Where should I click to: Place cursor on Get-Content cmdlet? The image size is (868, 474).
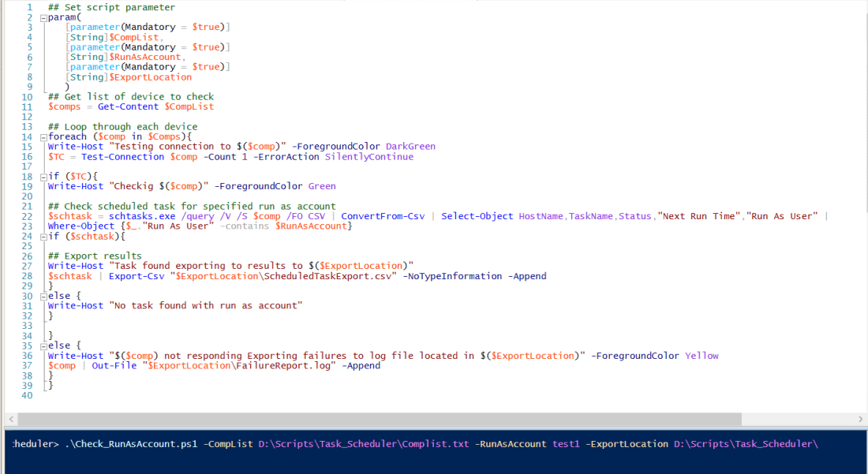pos(129,106)
